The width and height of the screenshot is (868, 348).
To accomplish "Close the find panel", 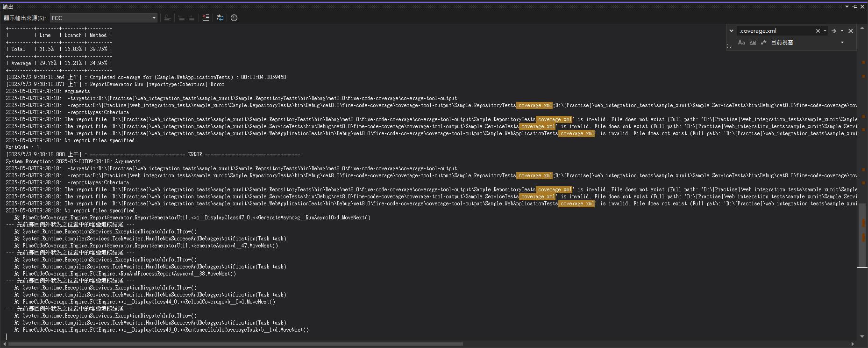I will [851, 31].
